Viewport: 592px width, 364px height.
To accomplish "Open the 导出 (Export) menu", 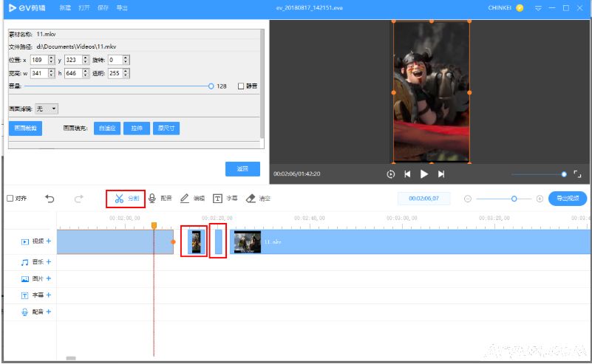I will (x=122, y=7).
